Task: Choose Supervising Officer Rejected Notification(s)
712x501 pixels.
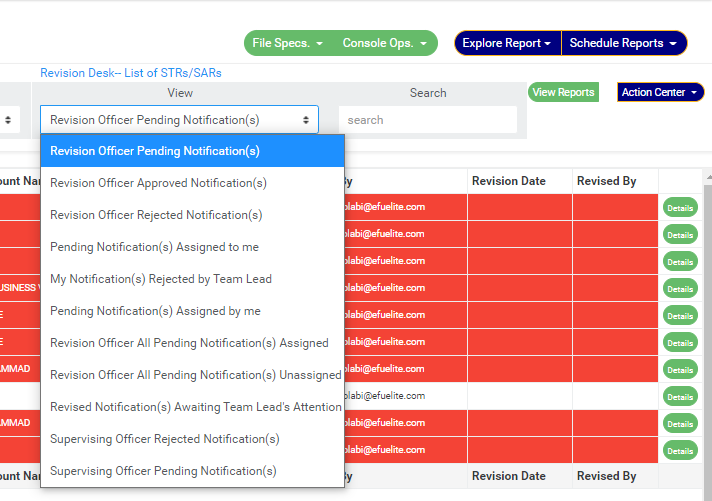Action: [x=165, y=439]
